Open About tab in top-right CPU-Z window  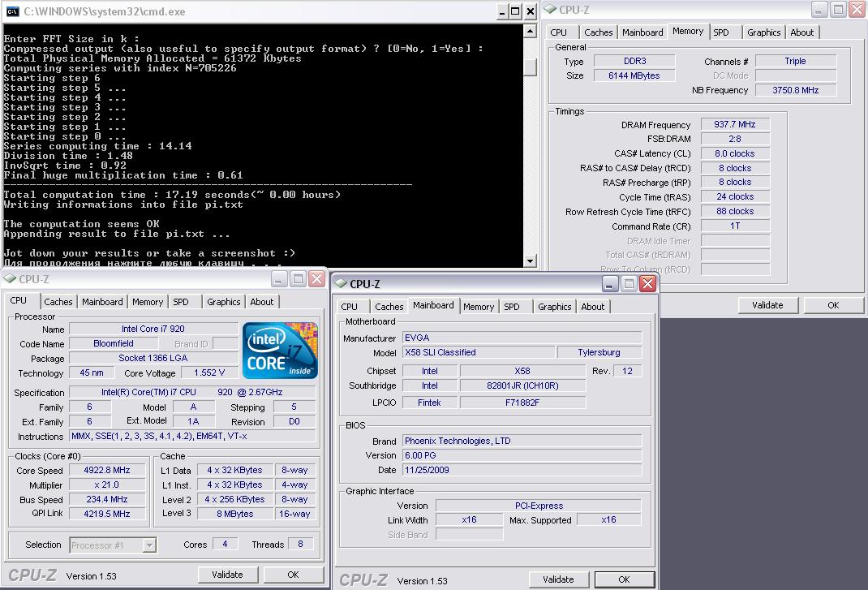(801, 32)
